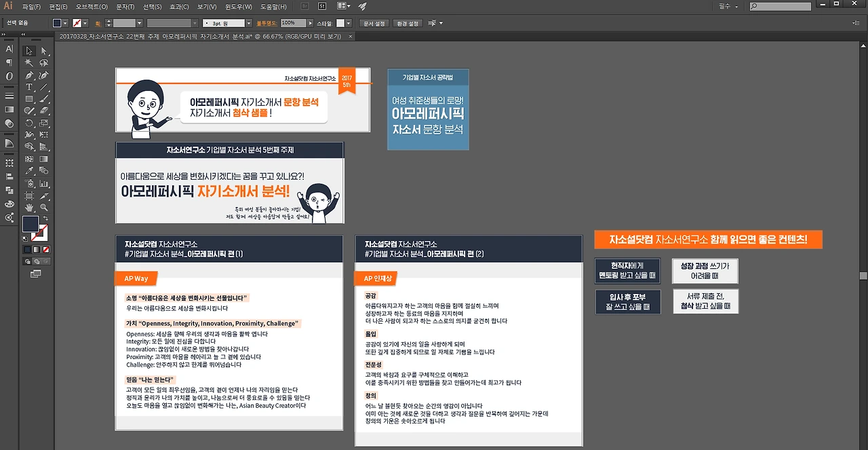This screenshot has width=868, height=450.
Task: Select the Blend tool
Action: (x=44, y=171)
